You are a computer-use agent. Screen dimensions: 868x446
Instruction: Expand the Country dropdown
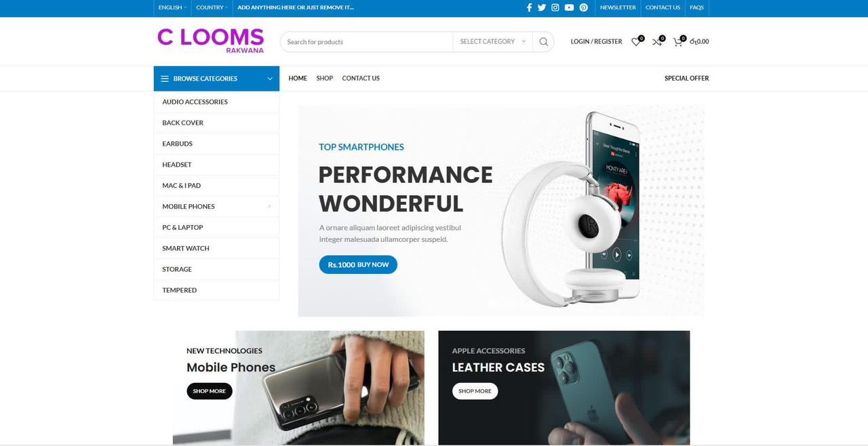212,7
